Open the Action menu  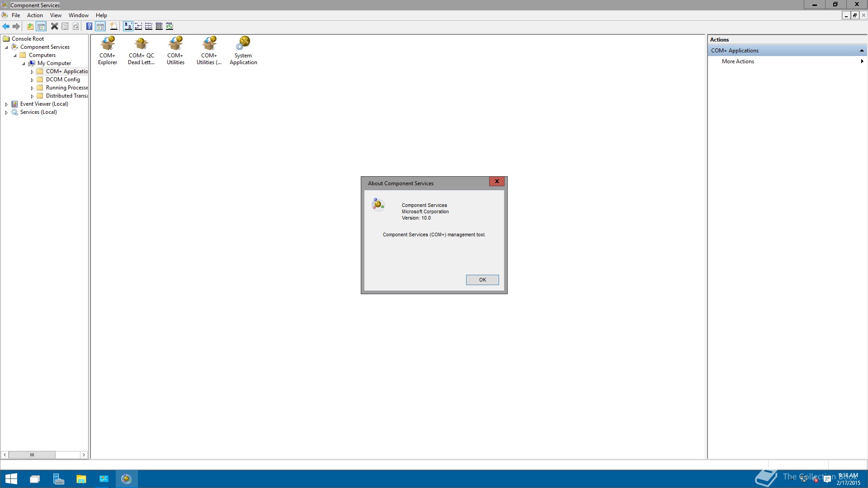[x=35, y=15]
